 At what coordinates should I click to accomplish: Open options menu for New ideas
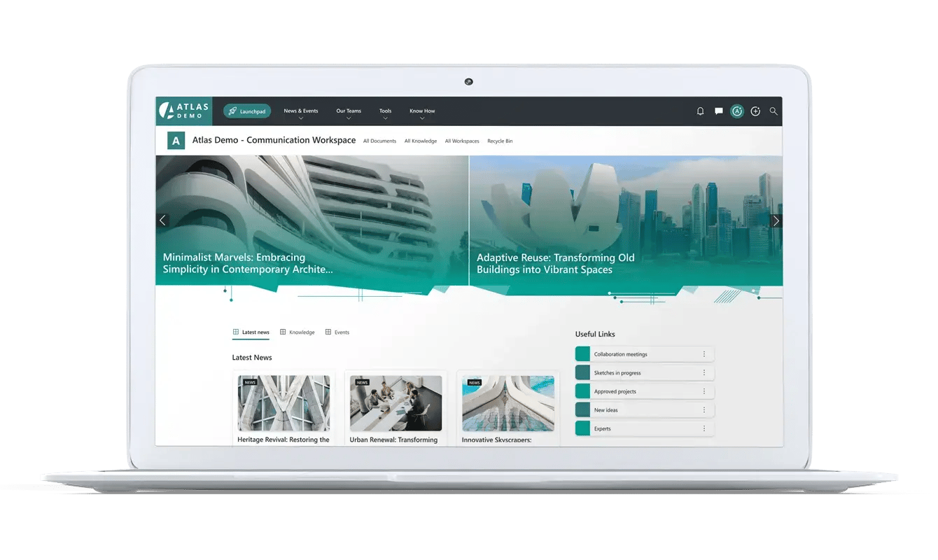point(704,410)
